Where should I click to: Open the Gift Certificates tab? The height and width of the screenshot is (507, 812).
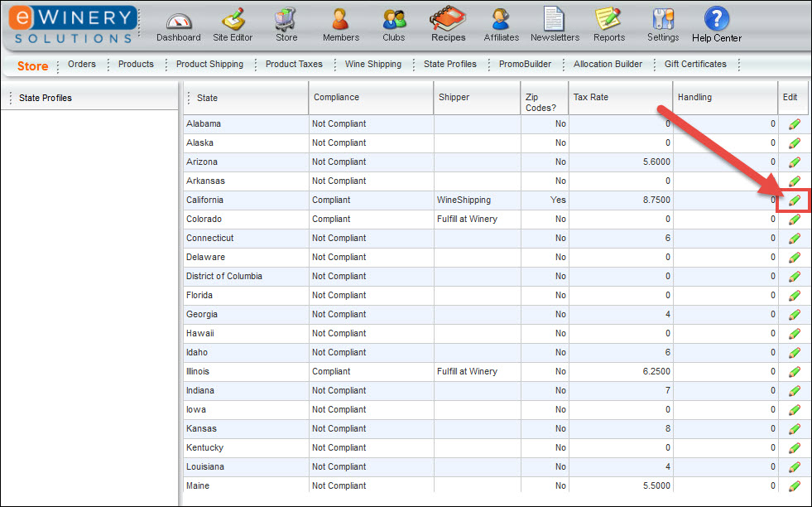click(x=695, y=64)
